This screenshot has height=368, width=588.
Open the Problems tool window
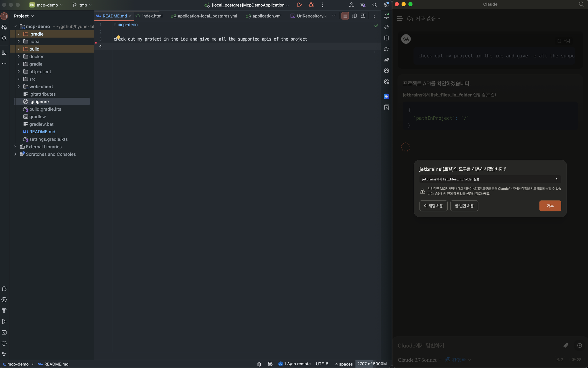coord(4,343)
